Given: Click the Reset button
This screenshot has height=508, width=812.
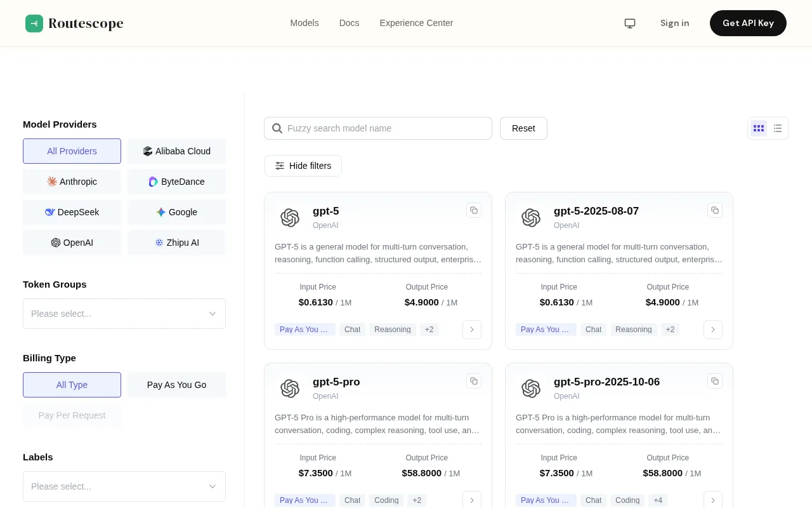Looking at the screenshot, I should point(523,128).
